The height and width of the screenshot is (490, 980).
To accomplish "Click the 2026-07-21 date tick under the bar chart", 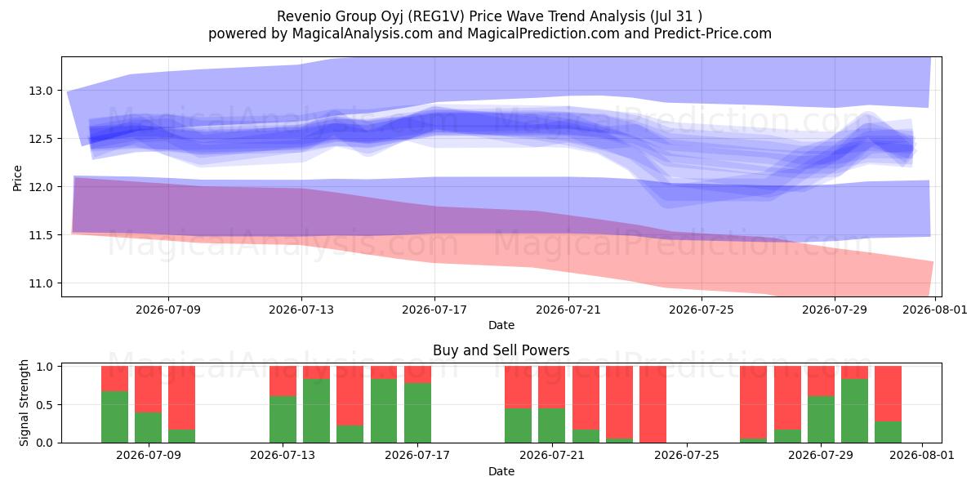I will pos(552,455).
